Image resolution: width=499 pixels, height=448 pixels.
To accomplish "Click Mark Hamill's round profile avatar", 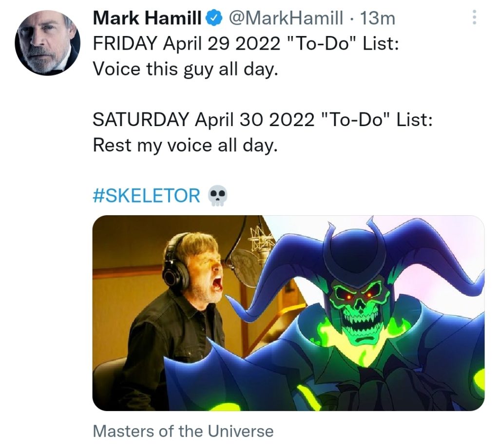I will click(x=47, y=43).
